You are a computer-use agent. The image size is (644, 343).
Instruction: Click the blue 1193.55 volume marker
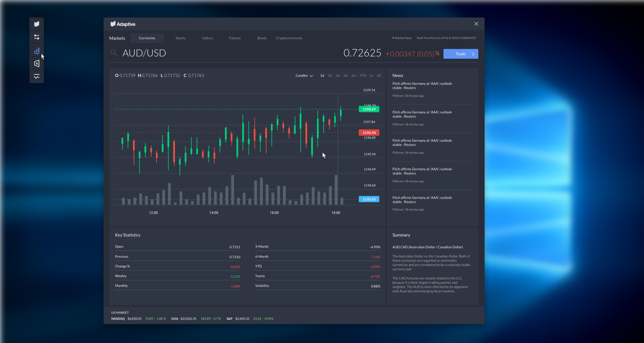pyautogui.click(x=369, y=199)
